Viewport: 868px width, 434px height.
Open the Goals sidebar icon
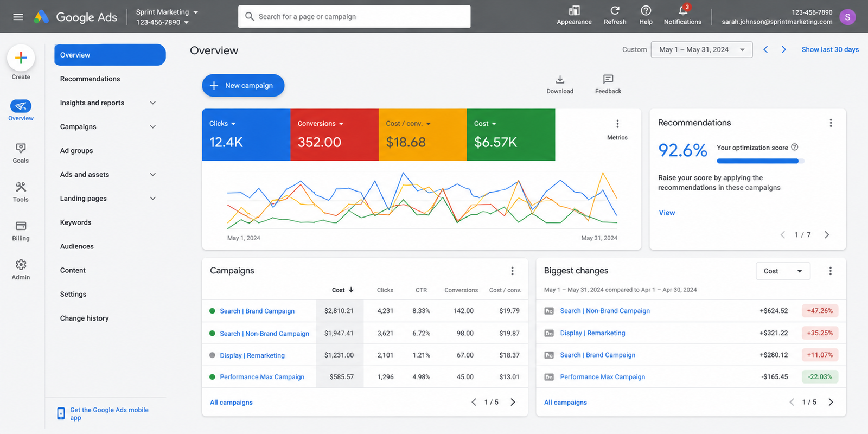click(x=21, y=148)
